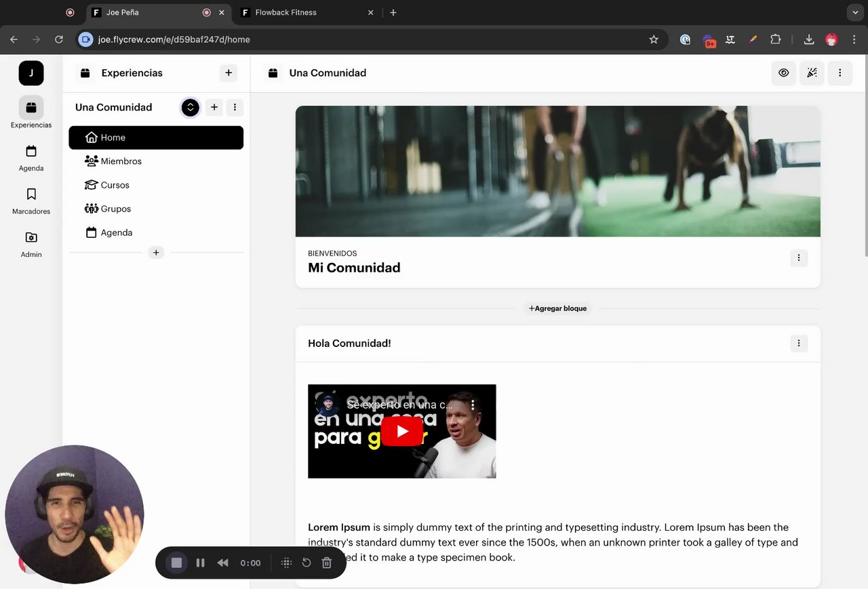This screenshot has width=868, height=589.
Task: Click the pencil extension icon in the toolbar
Action: click(753, 40)
